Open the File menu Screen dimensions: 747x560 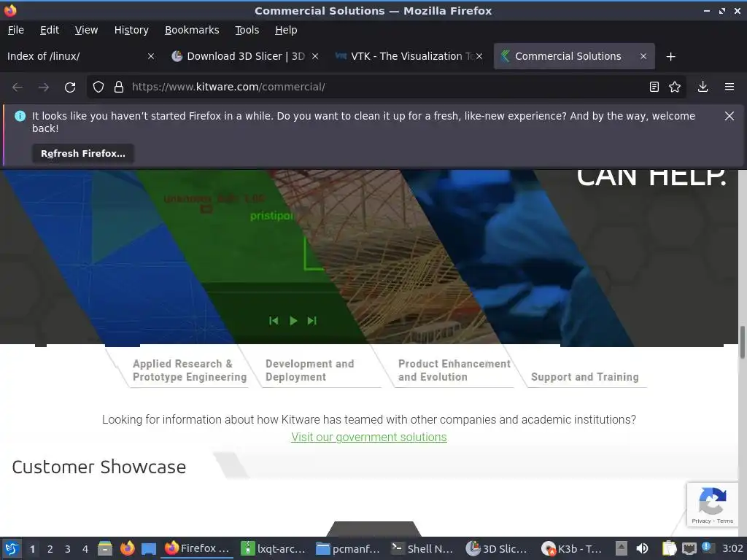(x=16, y=30)
